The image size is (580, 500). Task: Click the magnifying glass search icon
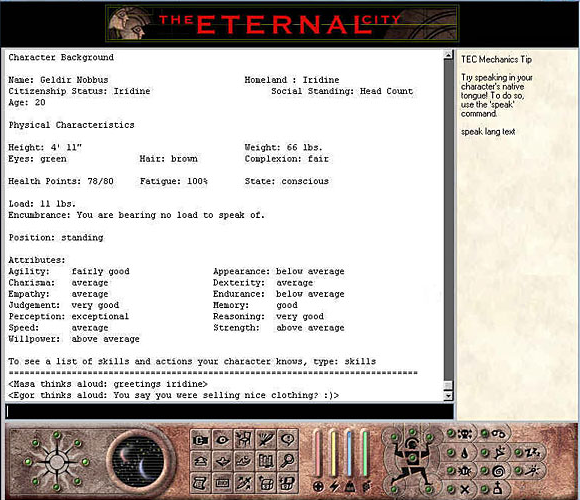tap(287, 461)
